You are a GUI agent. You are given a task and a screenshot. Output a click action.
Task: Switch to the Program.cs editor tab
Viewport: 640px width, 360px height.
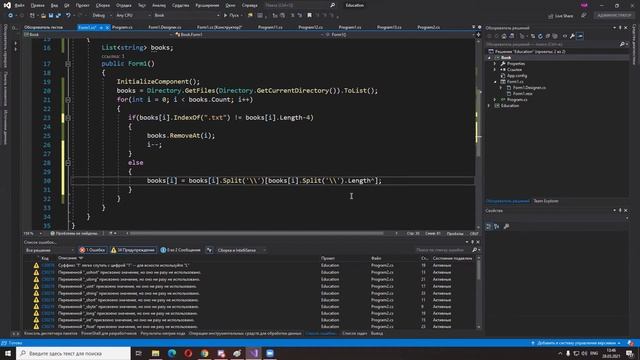click(122, 27)
